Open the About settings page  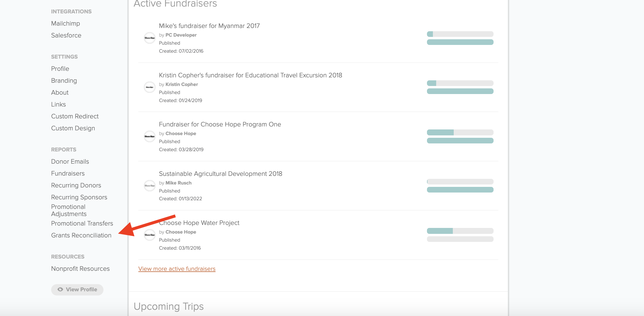coord(60,93)
